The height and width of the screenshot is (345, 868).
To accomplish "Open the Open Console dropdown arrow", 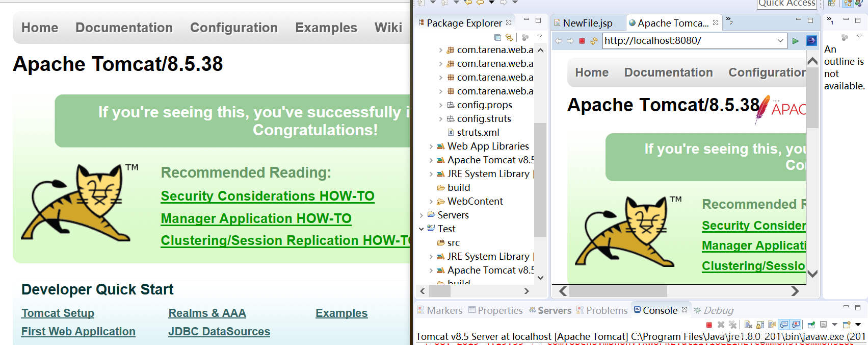I will point(858,325).
